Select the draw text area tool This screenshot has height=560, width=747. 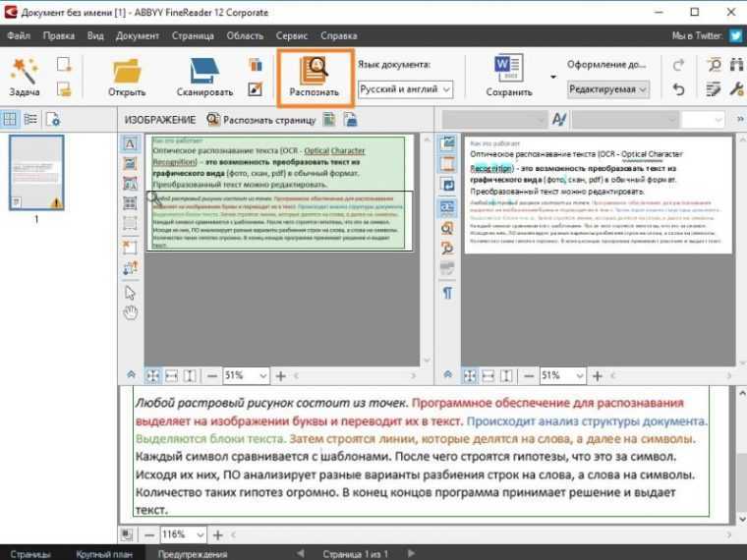click(x=130, y=143)
